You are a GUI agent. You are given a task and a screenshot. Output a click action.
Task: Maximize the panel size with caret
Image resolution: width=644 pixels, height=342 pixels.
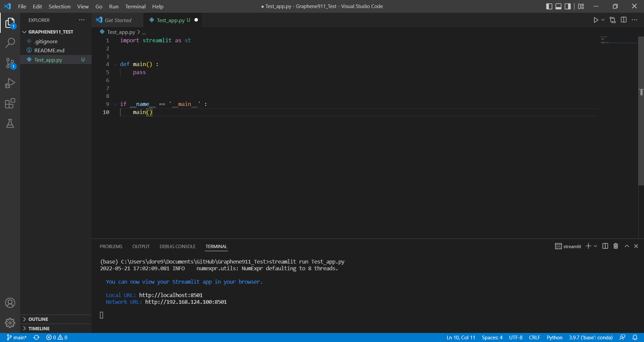627,246
